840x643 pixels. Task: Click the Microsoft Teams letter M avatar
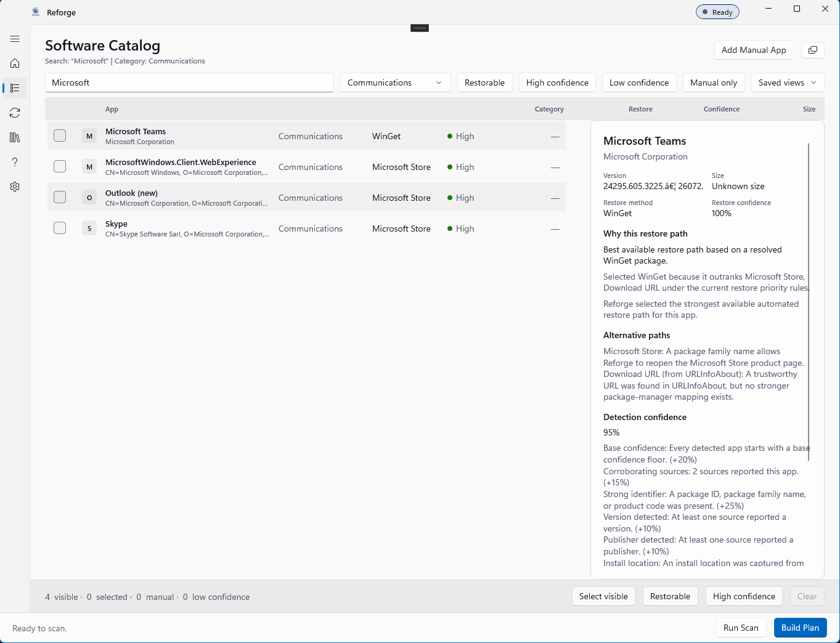(x=89, y=136)
